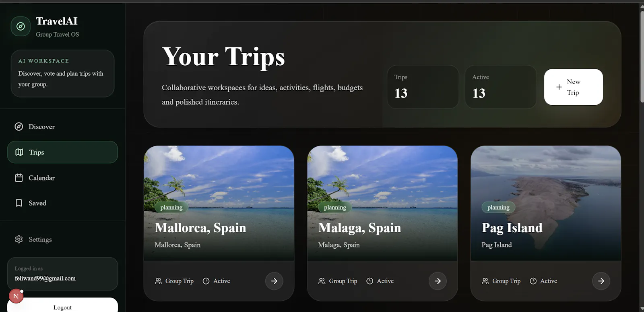The height and width of the screenshot is (312, 644).
Task: Click the feliwand99@gmail.com account email
Action: point(45,278)
